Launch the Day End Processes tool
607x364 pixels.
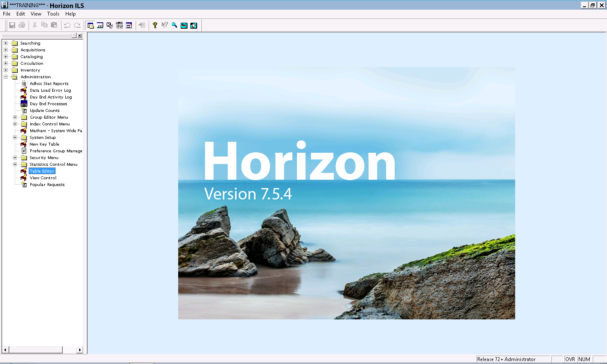(49, 104)
